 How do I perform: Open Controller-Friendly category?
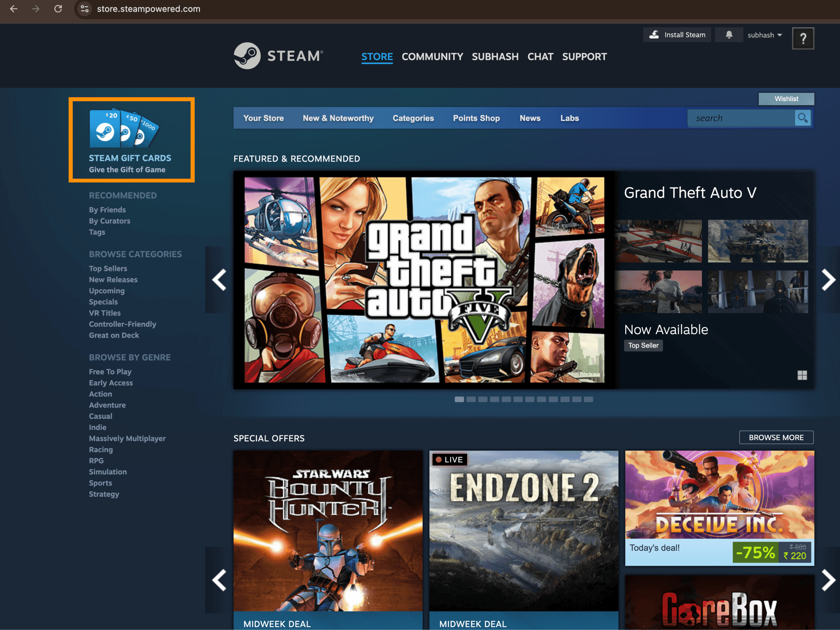[x=122, y=324]
